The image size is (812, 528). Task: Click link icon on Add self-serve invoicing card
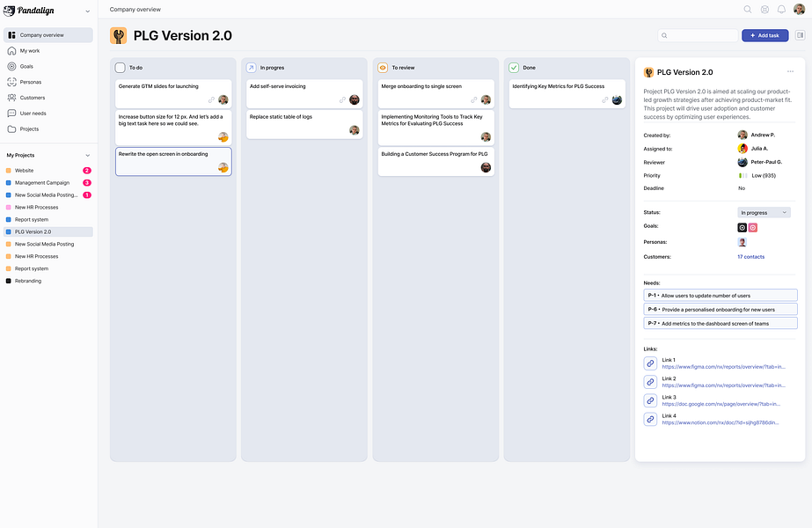(342, 100)
